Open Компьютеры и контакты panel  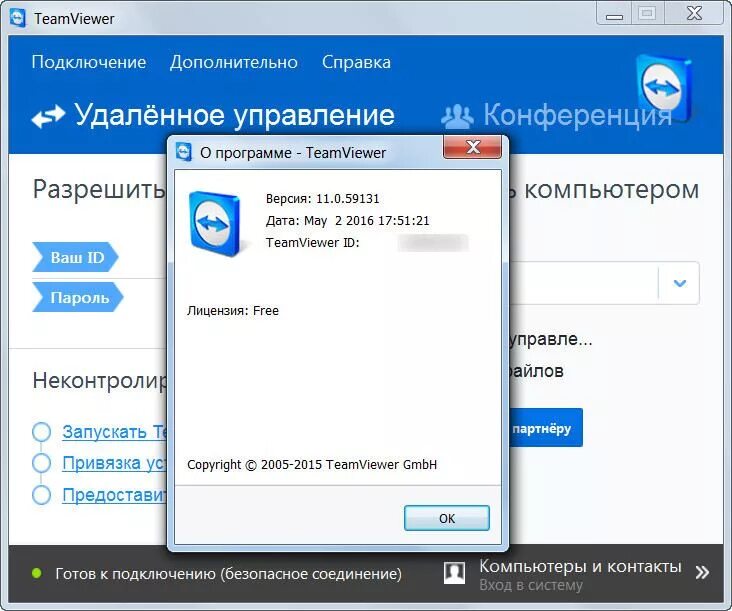click(x=580, y=566)
